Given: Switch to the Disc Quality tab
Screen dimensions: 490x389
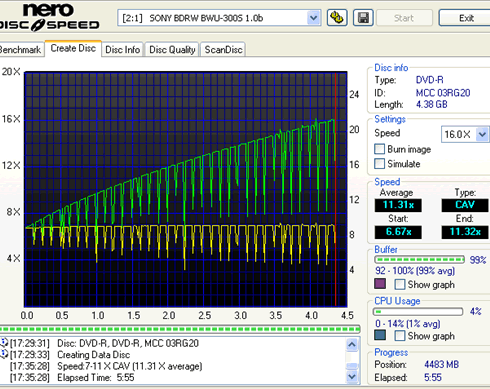Looking at the screenshot, I should (172, 50).
